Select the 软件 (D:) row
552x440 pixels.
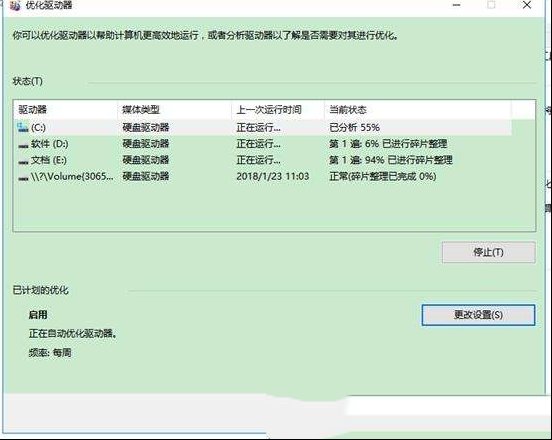[x=263, y=144]
